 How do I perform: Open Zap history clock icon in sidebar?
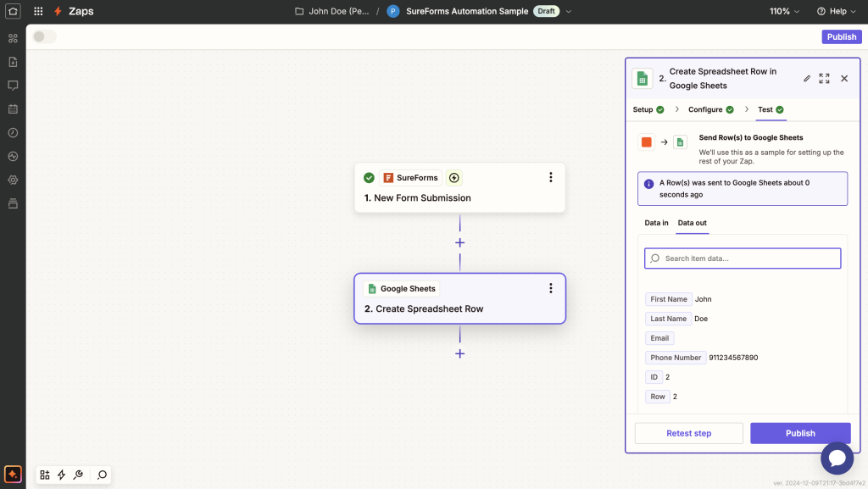(13, 133)
